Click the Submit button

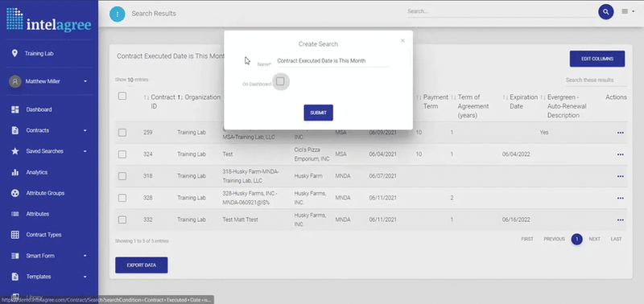tap(318, 113)
